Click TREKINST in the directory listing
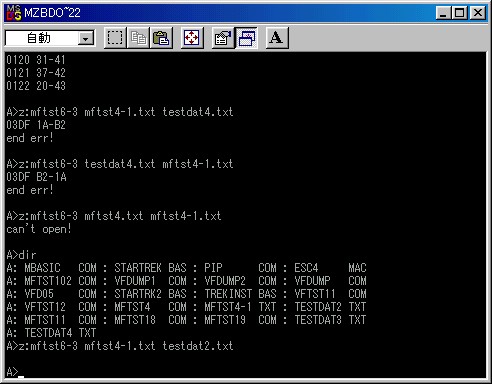Image resolution: width=492 pixels, height=384 pixels. [x=228, y=294]
